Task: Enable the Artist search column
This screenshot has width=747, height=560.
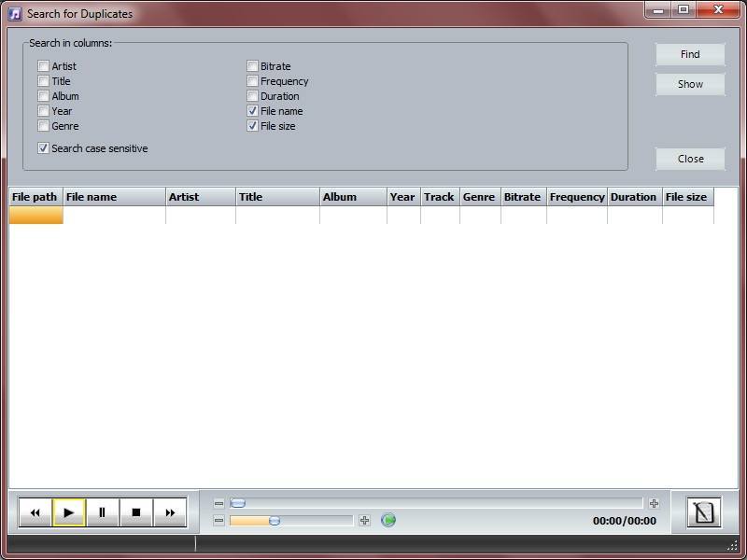Action: pyautogui.click(x=43, y=66)
